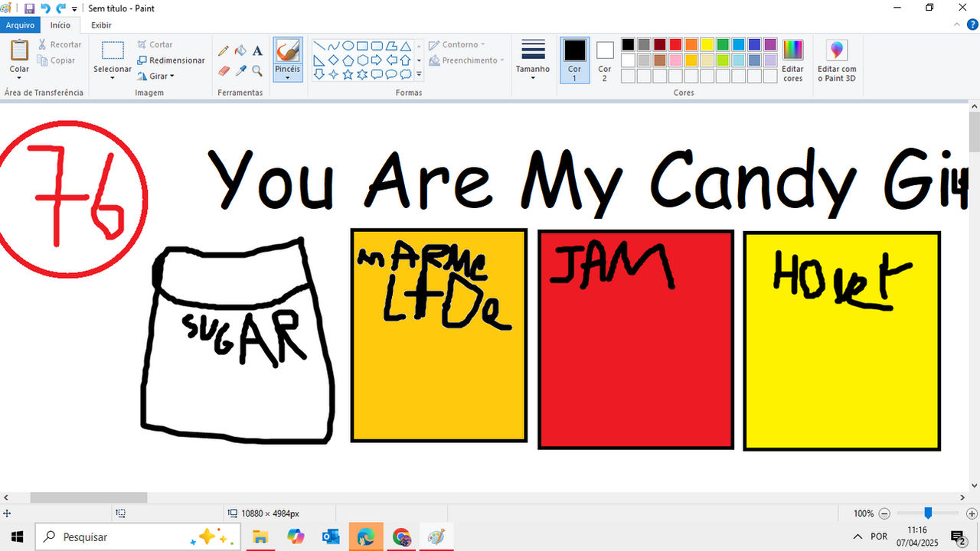
Task: Click the Save icon in title bar
Action: 29,8
